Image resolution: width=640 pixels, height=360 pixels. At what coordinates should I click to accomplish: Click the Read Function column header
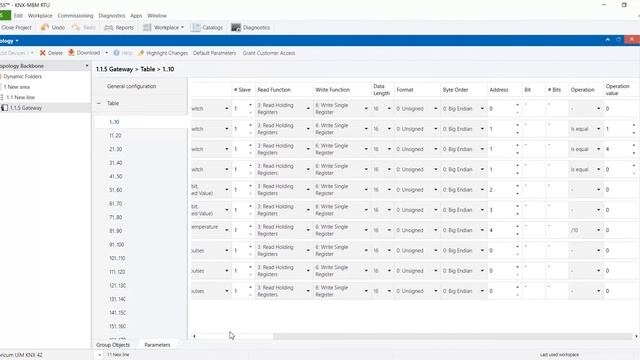(274, 90)
